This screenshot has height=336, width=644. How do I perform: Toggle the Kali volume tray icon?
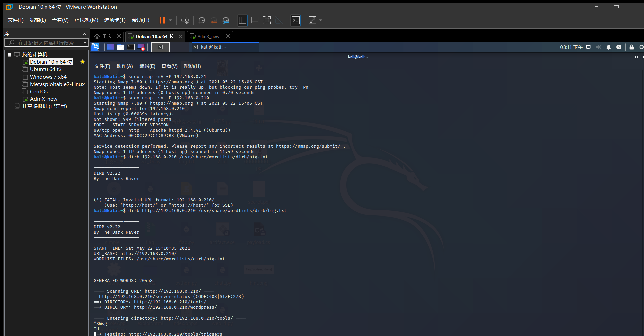tap(599, 47)
